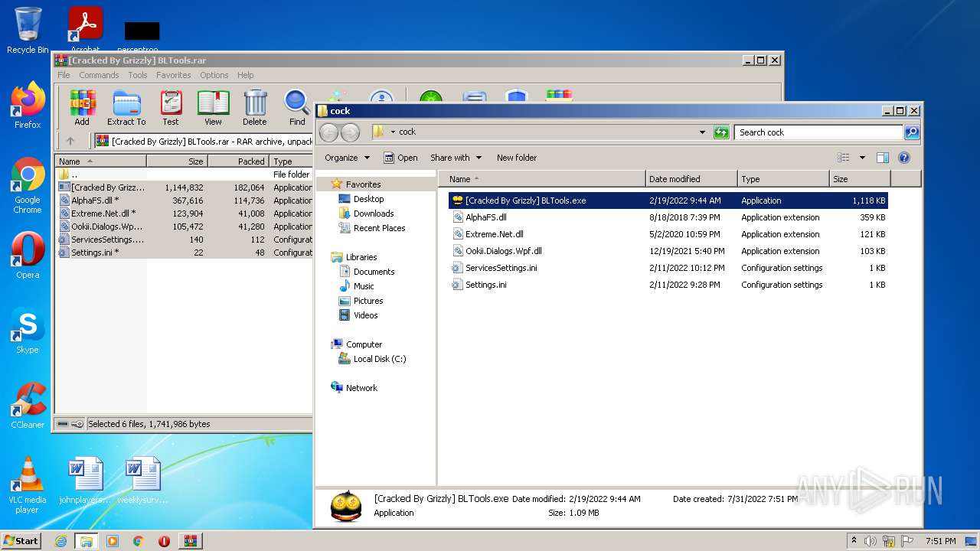Change your view icon in Explorer

click(x=844, y=158)
